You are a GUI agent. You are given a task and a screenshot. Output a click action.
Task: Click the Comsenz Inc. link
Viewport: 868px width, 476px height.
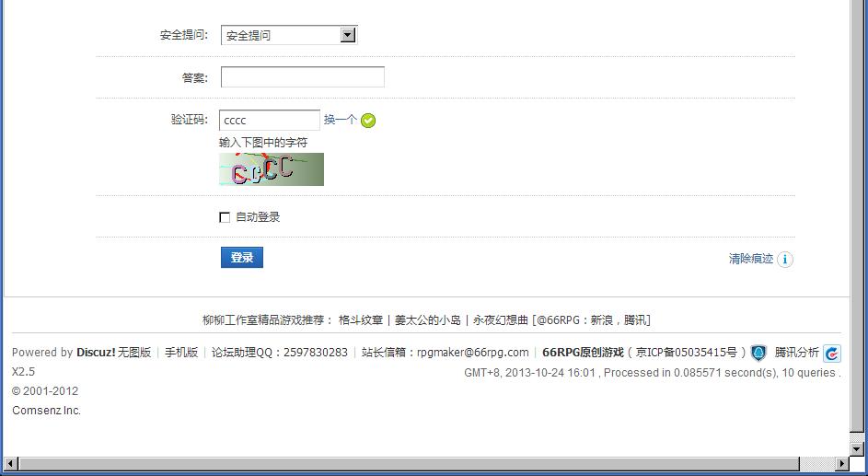pos(47,410)
